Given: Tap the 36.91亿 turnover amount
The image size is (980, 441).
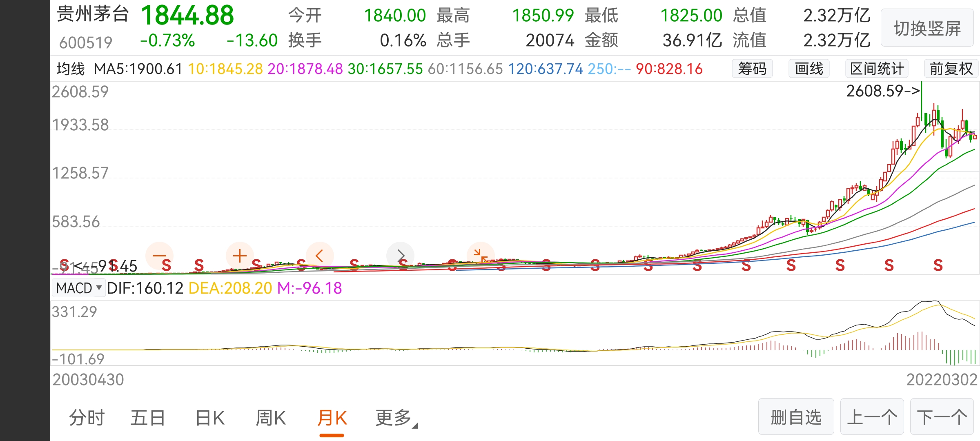Looking at the screenshot, I should pos(692,40).
